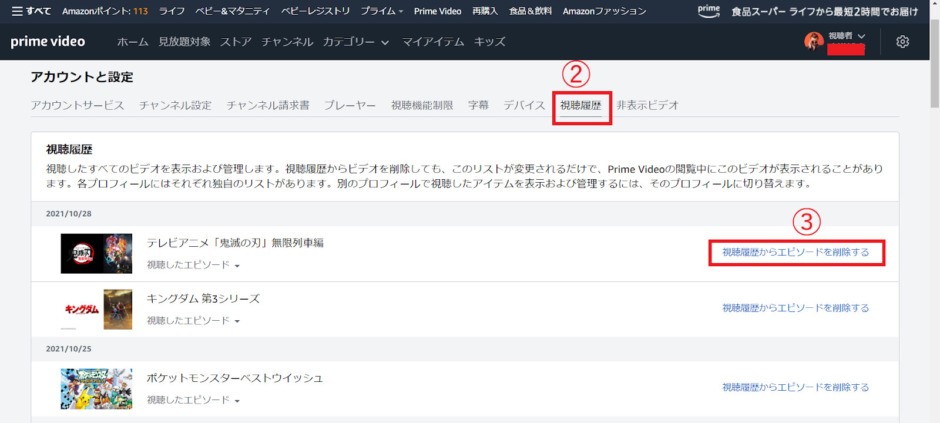The width and height of the screenshot is (940, 423).
Task: Expand 視聴したエピソード under 鬼滅の刃
Action: (x=193, y=265)
